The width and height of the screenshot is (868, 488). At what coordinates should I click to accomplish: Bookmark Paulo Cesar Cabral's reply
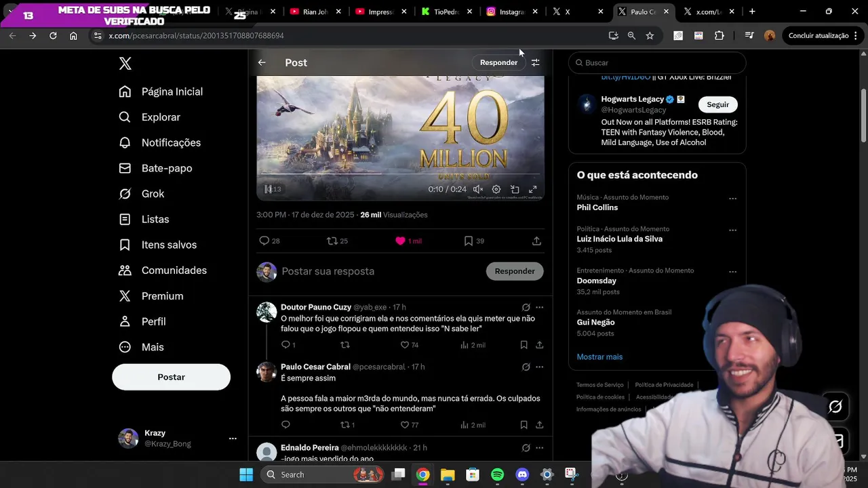[x=524, y=425]
